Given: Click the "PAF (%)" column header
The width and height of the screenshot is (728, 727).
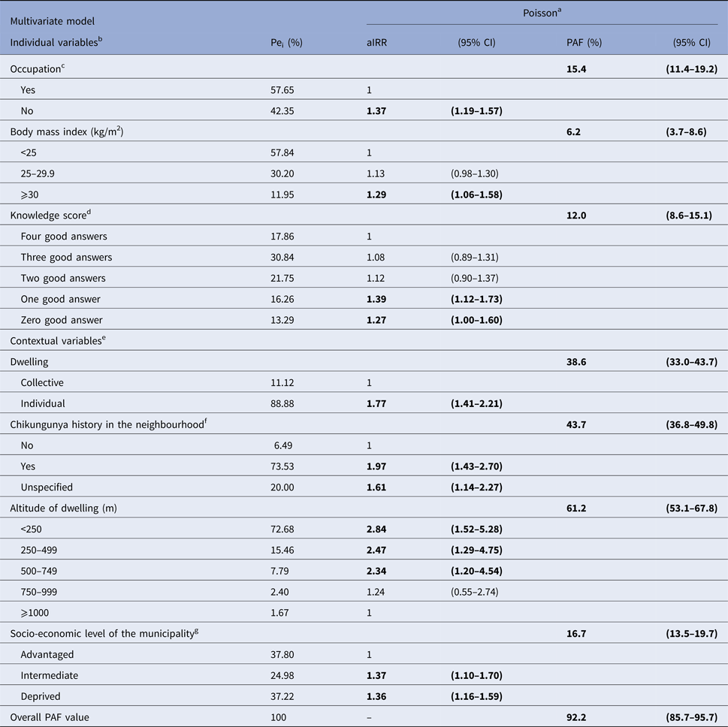Looking at the screenshot, I should pyautogui.click(x=584, y=43).
